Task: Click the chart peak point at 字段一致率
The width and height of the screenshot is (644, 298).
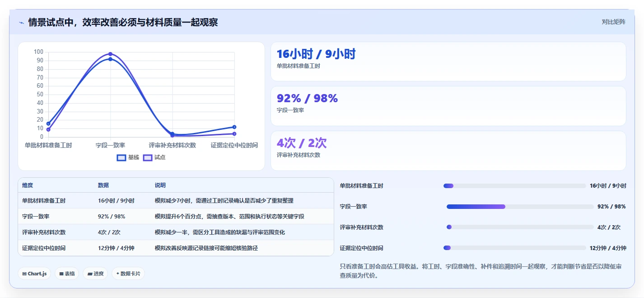Action: tap(110, 54)
